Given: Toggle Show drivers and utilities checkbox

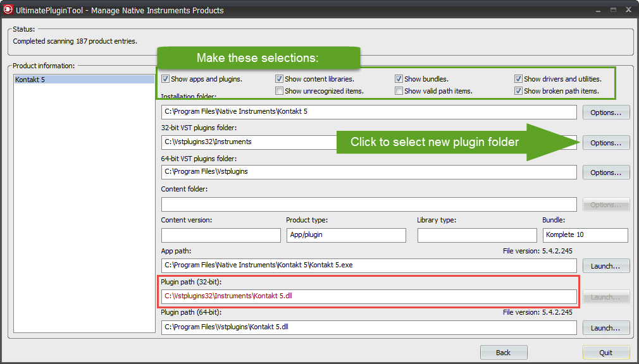Looking at the screenshot, I should tap(518, 79).
